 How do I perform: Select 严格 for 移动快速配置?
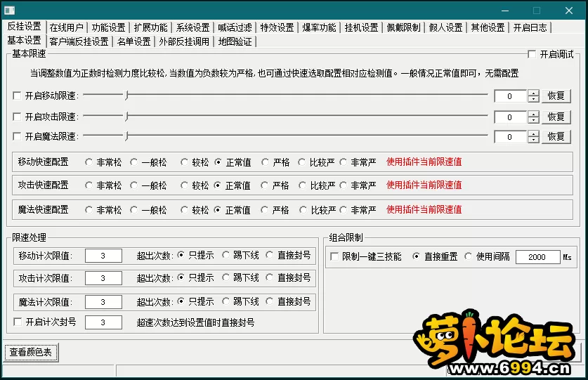tap(265, 162)
